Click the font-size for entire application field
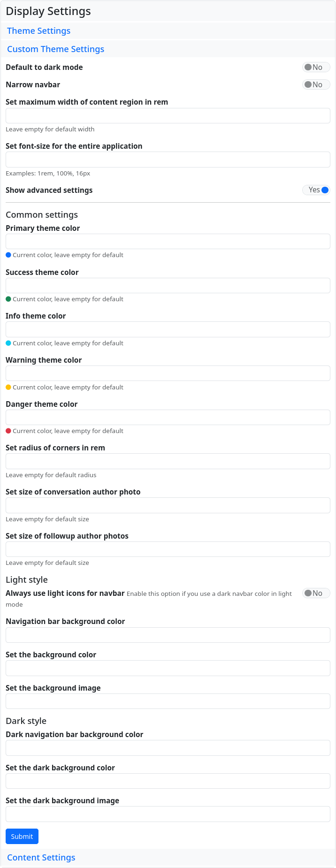Viewport: 336px width, 868px height. (168, 160)
